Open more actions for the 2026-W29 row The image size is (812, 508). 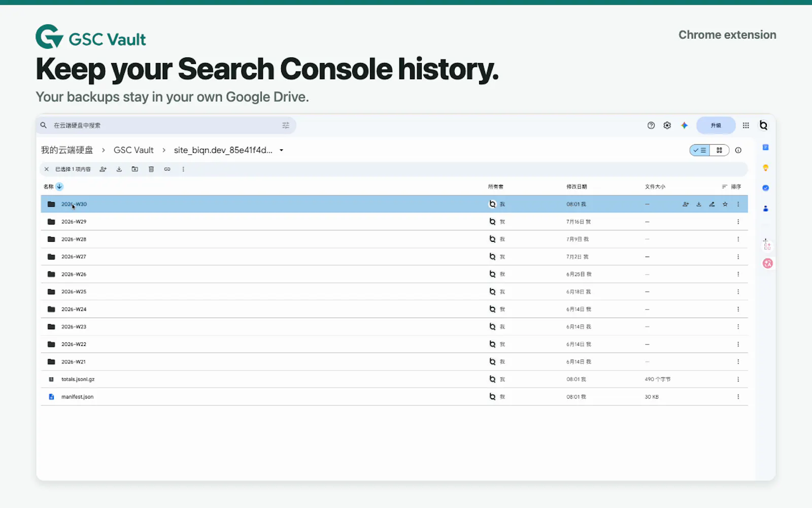pos(738,221)
